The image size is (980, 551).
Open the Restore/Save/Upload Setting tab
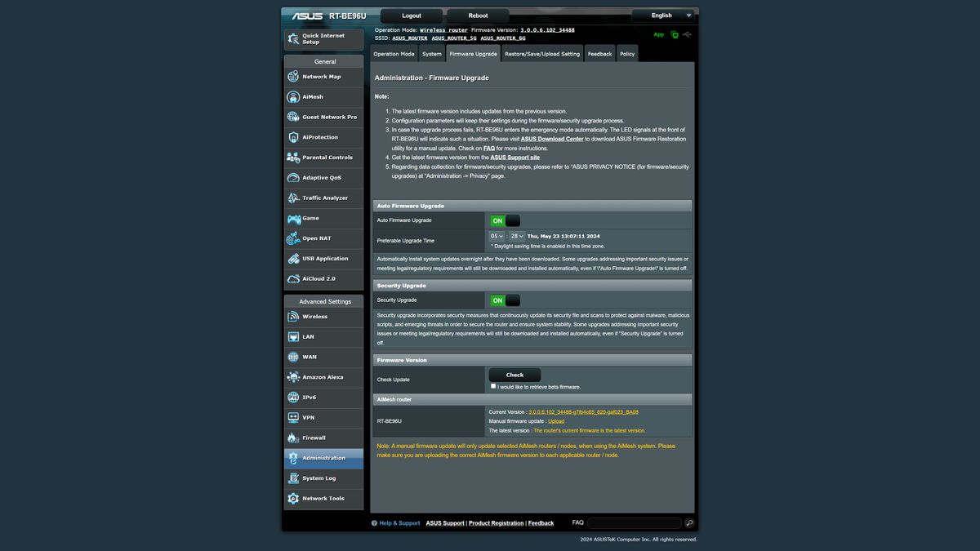pyautogui.click(x=542, y=54)
